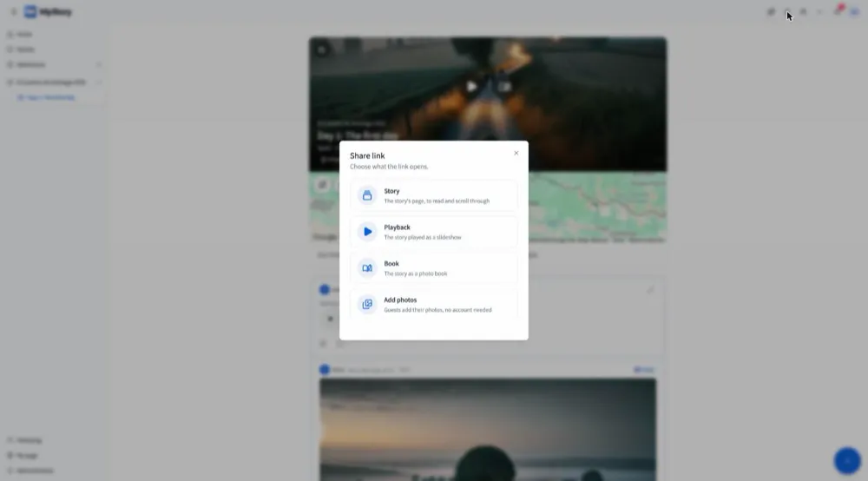
Task: Click the Story page icon
Action: [367, 195]
